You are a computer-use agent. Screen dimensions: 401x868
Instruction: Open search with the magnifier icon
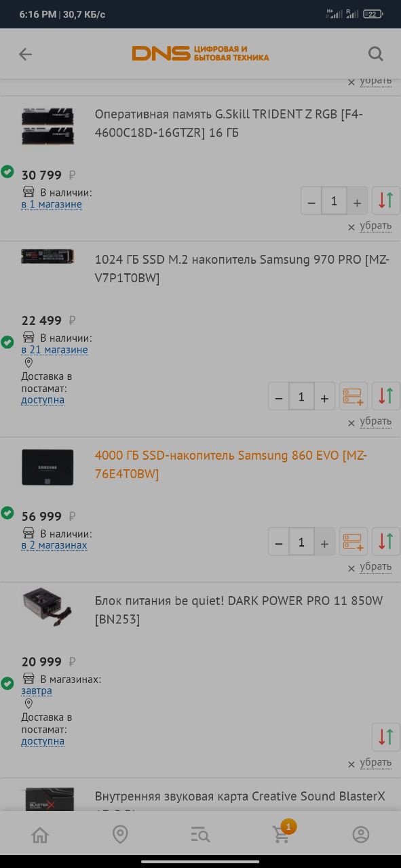coord(375,54)
